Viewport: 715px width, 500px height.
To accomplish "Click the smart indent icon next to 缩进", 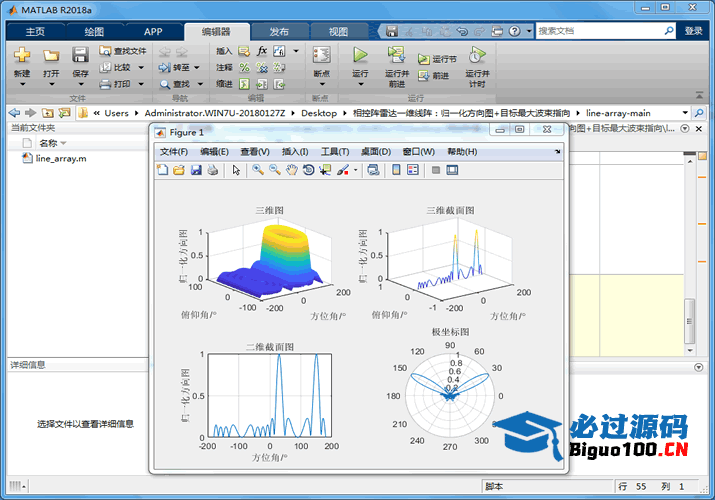I will tap(244, 84).
